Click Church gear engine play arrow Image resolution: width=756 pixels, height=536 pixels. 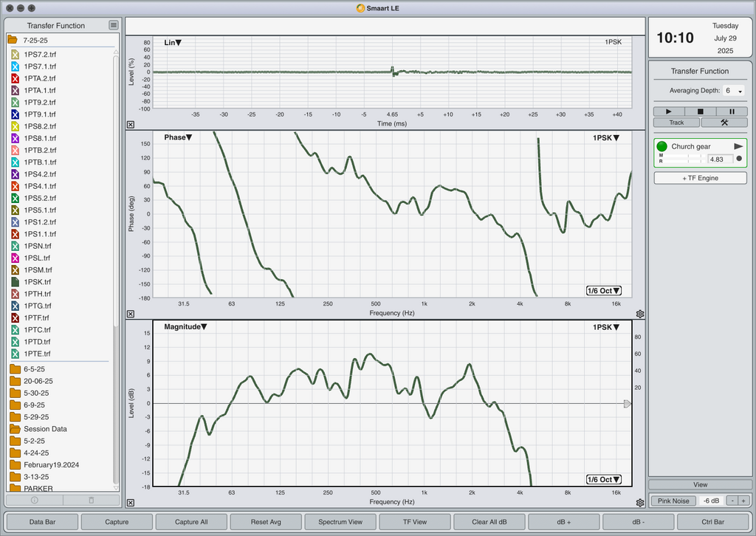[738, 146]
